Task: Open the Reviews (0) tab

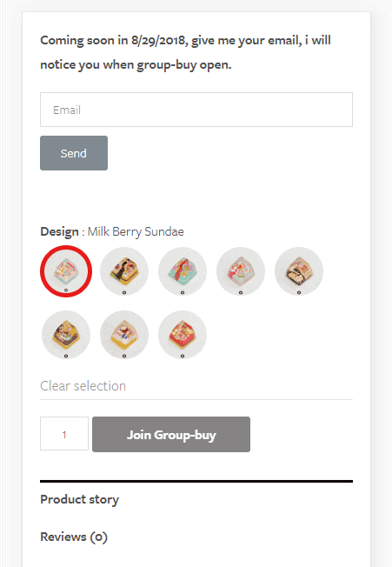Action: click(74, 537)
